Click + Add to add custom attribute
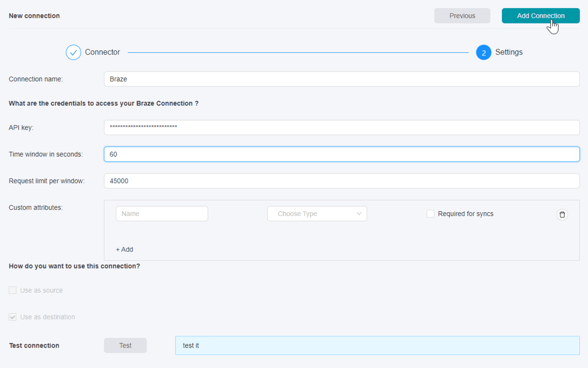 pos(124,249)
